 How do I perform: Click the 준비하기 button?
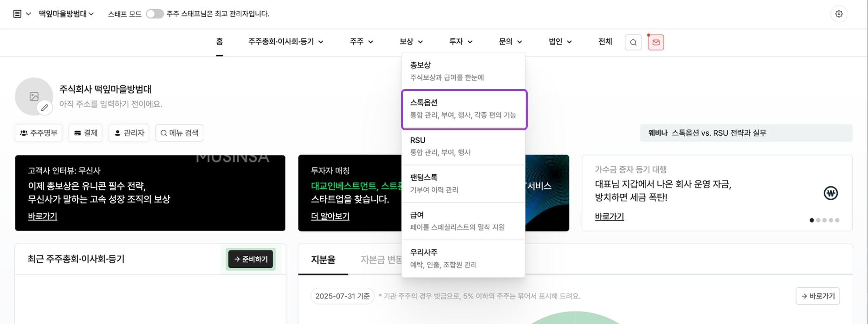251,259
